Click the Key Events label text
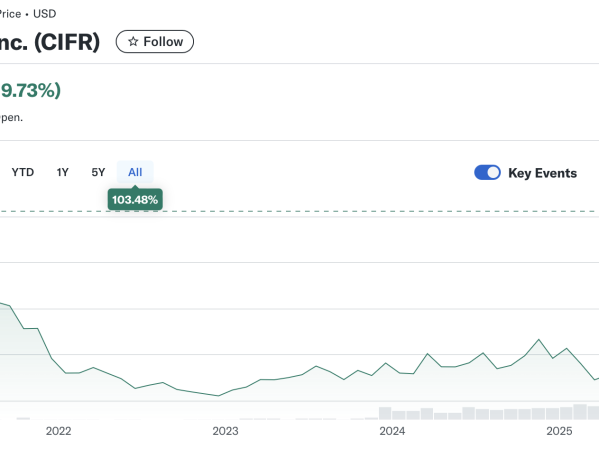 pyautogui.click(x=542, y=173)
